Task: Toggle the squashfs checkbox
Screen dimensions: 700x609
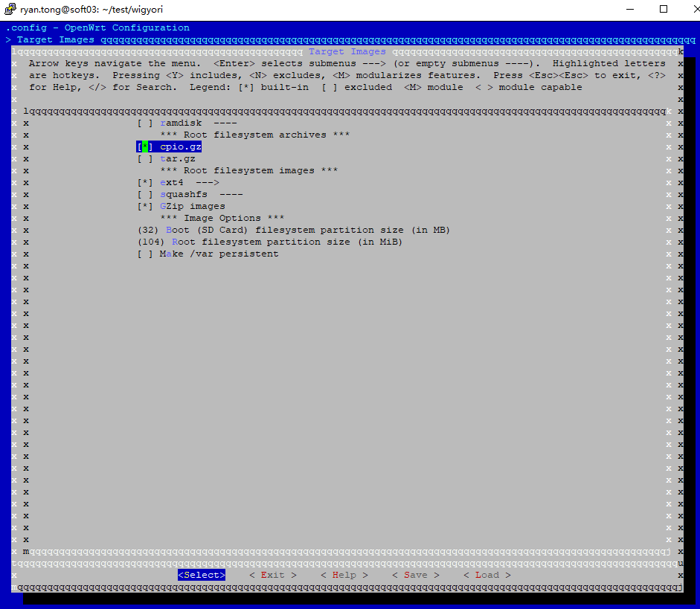Action: (x=145, y=194)
